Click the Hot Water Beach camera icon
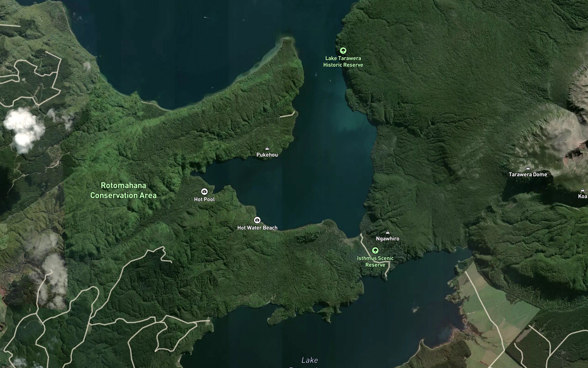The width and height of the screenshot is (588, 368). pyautogui.click(x=257, y=220)
